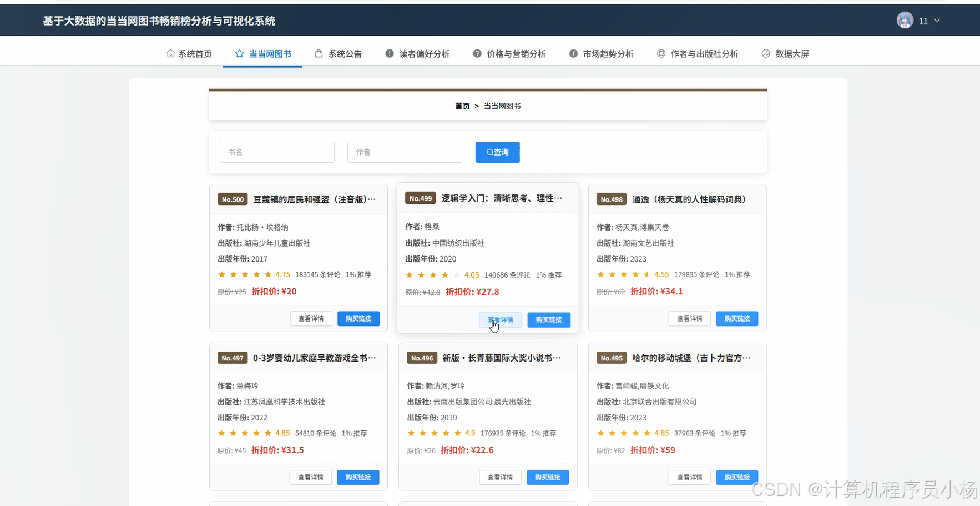Viewport: 980px width, 506px height.
Task: Click the icon beside 数据大屏
Action: click(766, 53)
